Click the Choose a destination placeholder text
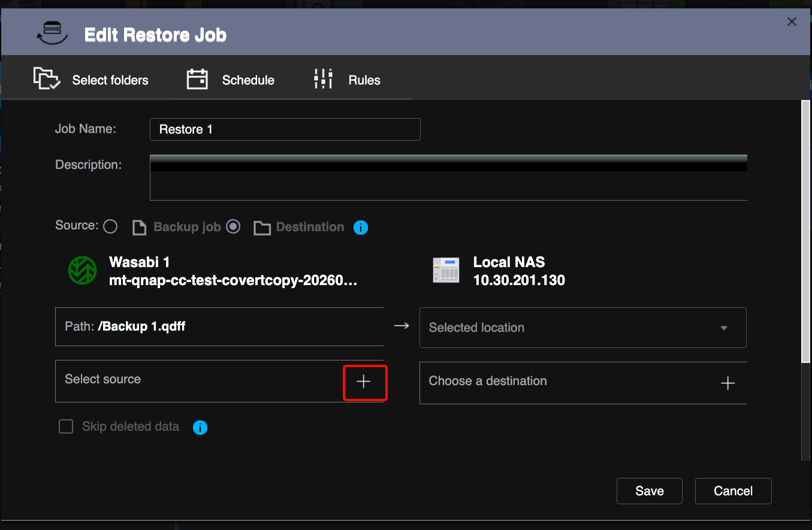 point(488,381)
